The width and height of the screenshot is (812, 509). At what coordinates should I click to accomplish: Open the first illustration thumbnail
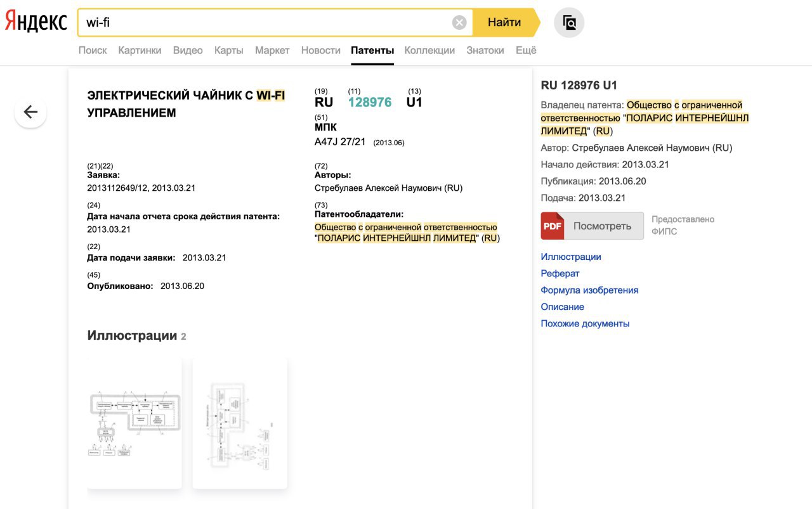coord(134,422)
